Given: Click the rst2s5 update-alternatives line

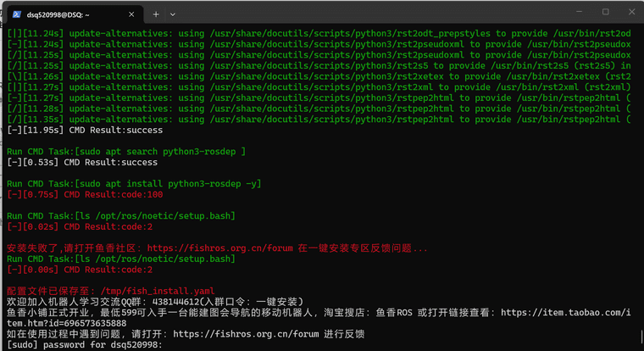Looking at the screenshot, I should (x=319, y=66).
